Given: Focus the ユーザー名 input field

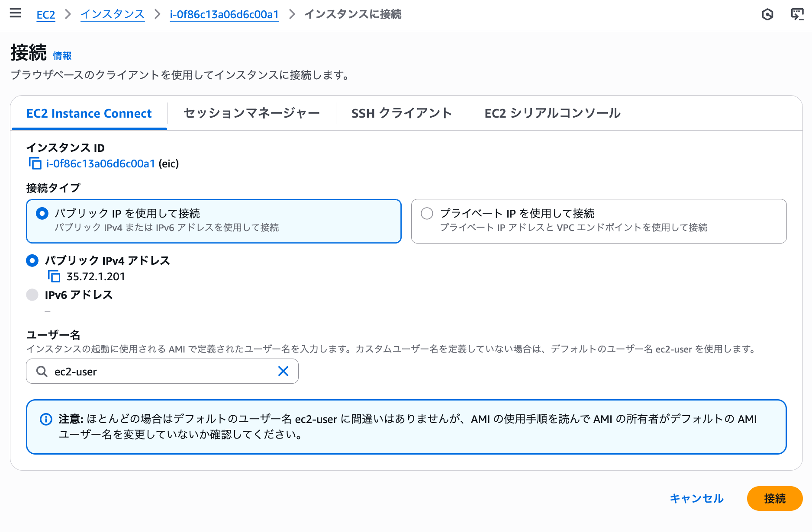Looking at the screenshot, I should tap(162, 371).
